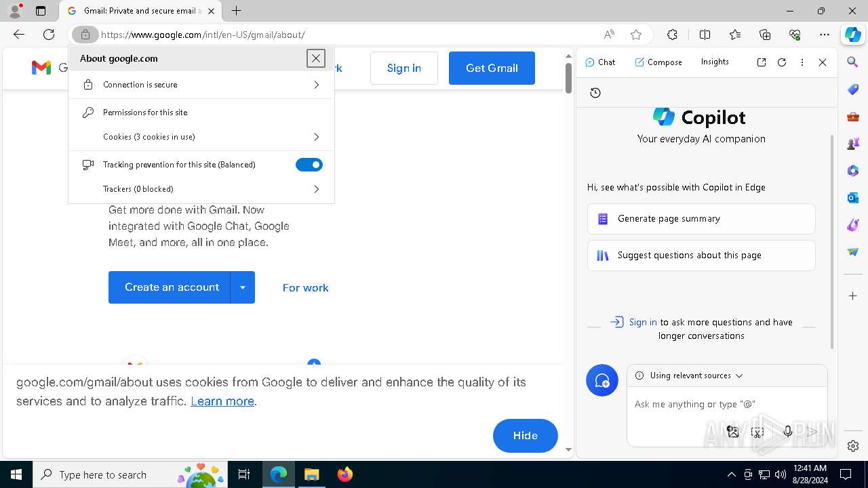The height and width of the screenshot is (488, 868).
Task: Add an image to Copilot message
Action: point(733,432)
